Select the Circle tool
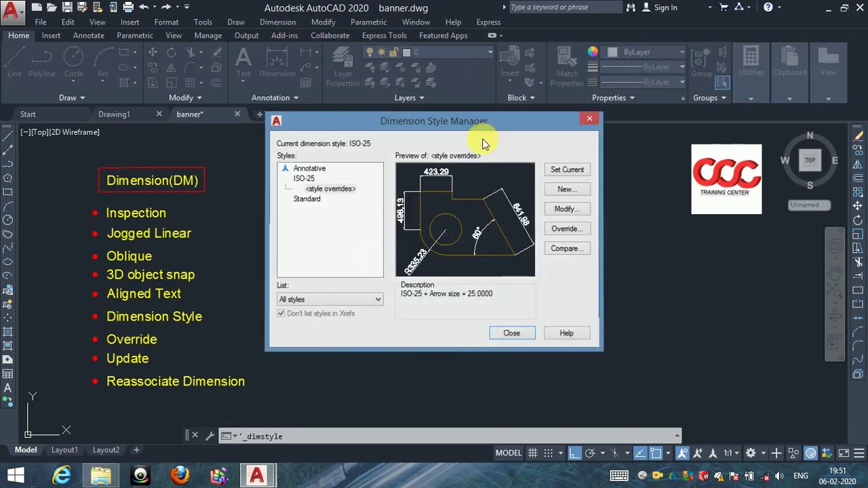This screenshot has width=868, height=488. (74, 62)
